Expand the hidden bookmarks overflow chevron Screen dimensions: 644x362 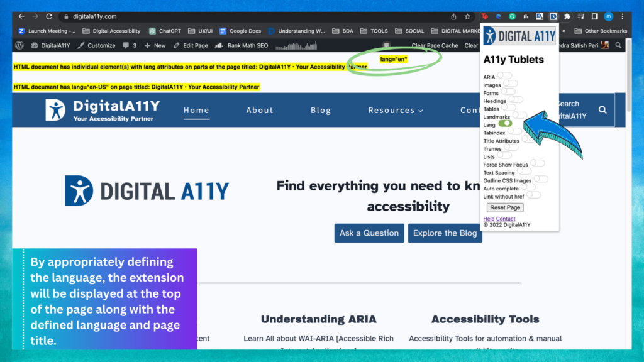(x=564, y=31)
